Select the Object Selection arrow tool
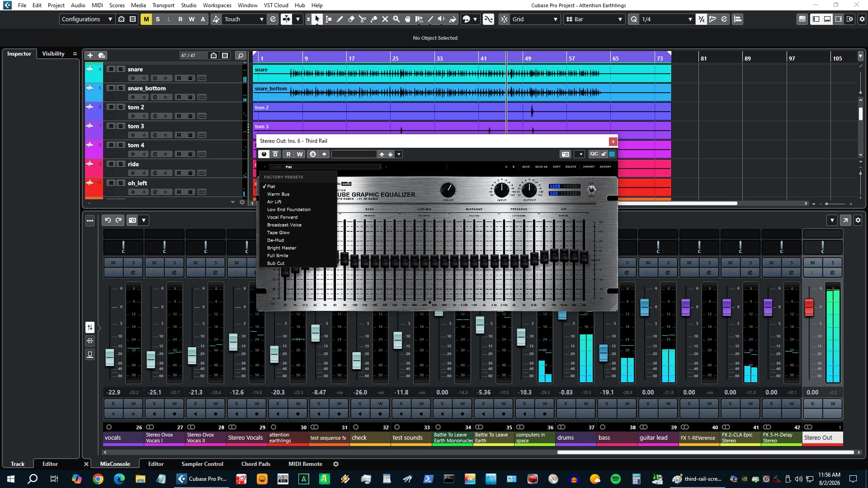Screen dimensions: 868x488 pos(317,19)
